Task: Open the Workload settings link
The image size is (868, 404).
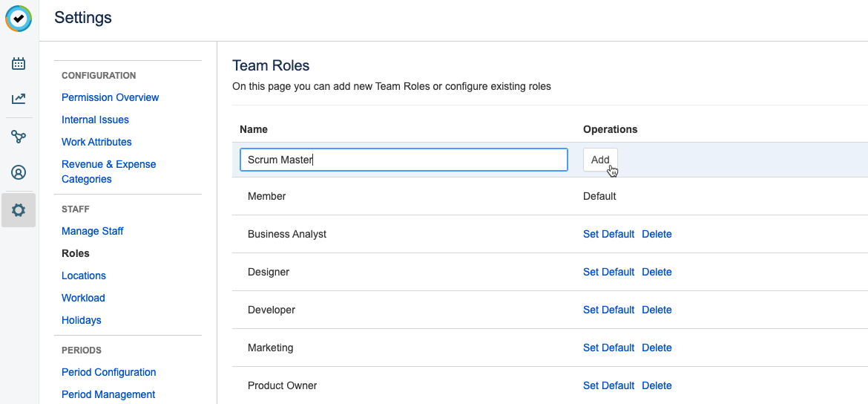Action: [83, 298]
